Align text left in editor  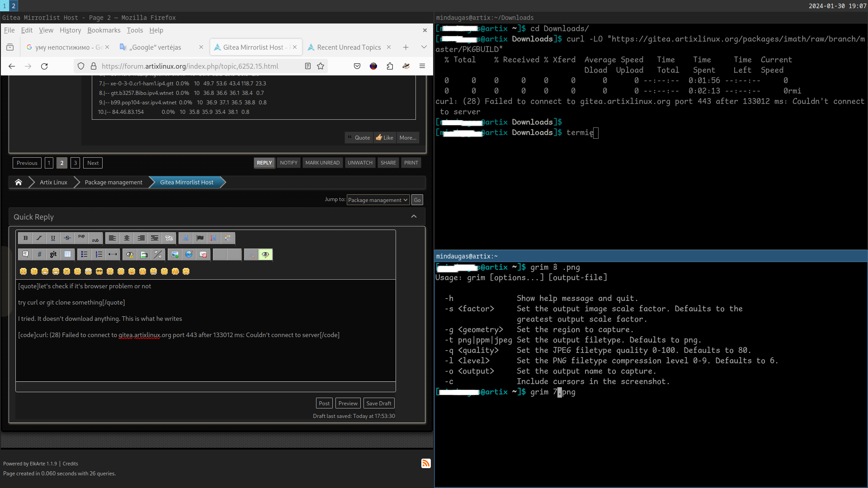click(113, 238)
